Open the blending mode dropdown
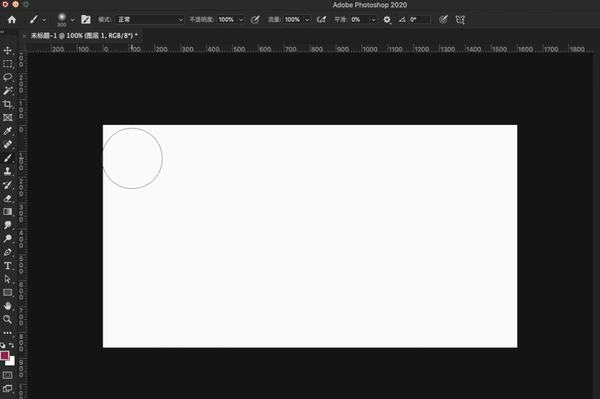Screen dimensions: 600x399 [x=150, y=20]
